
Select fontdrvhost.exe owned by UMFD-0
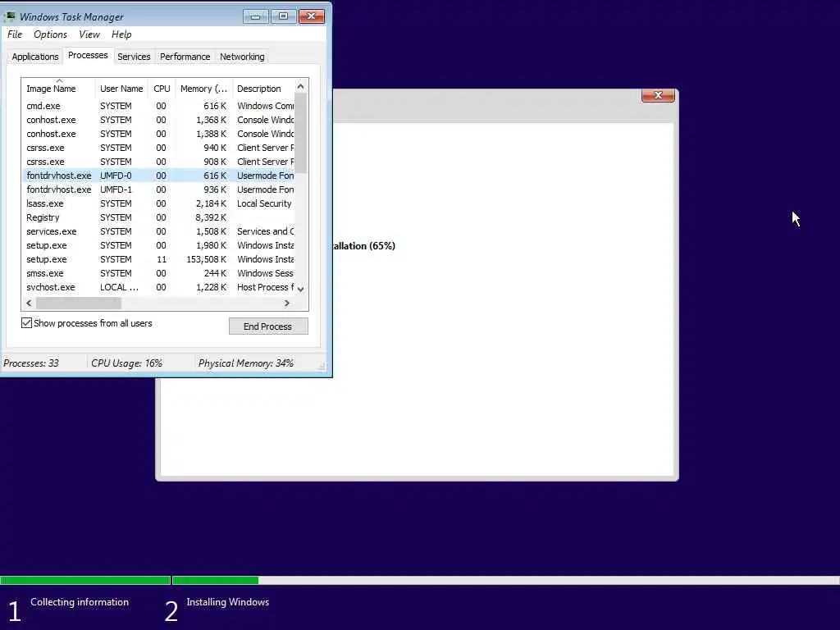158,176
